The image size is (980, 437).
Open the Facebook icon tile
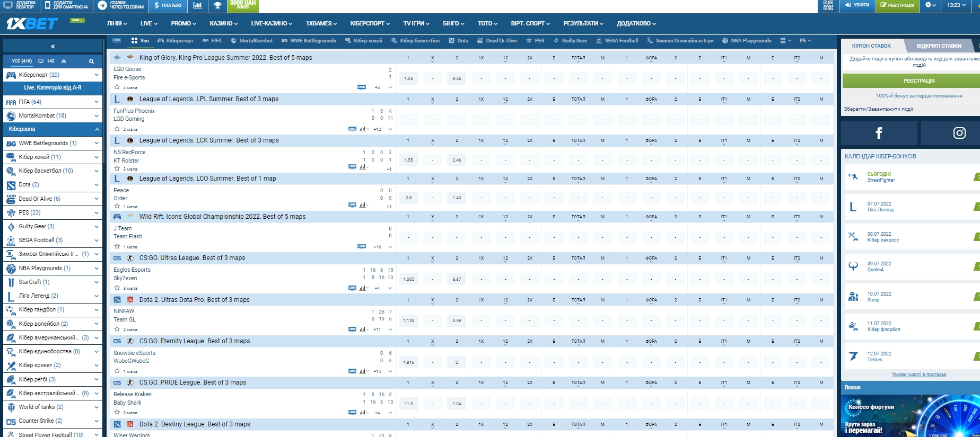879,133
